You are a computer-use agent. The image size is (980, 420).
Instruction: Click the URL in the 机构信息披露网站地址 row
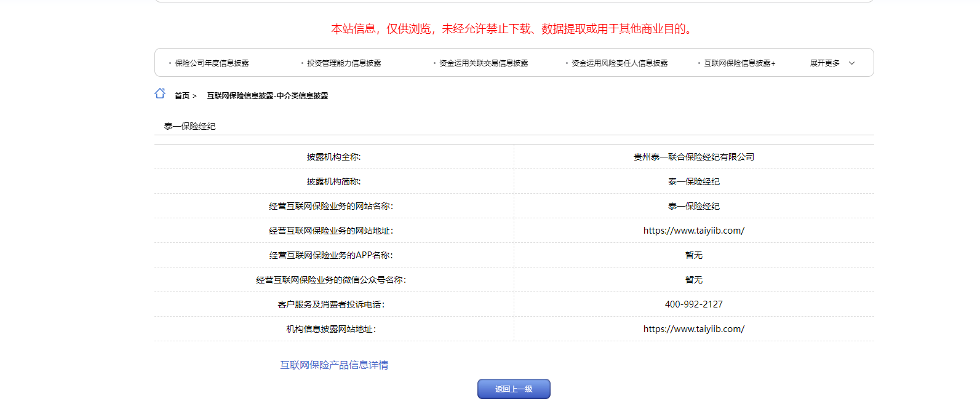point(693,329)
